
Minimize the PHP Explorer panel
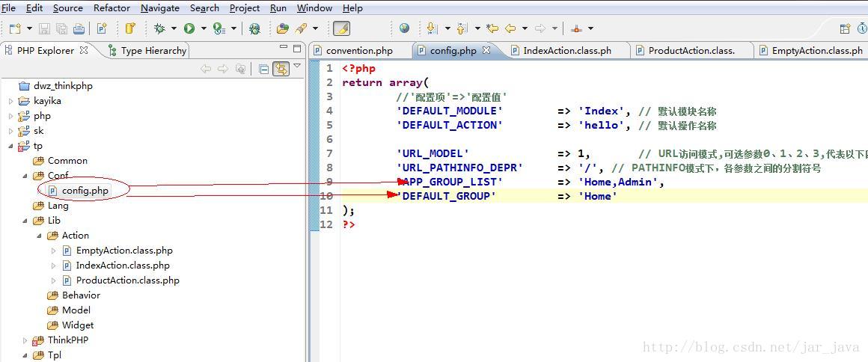pyautogui.click(x=284, y=48)
